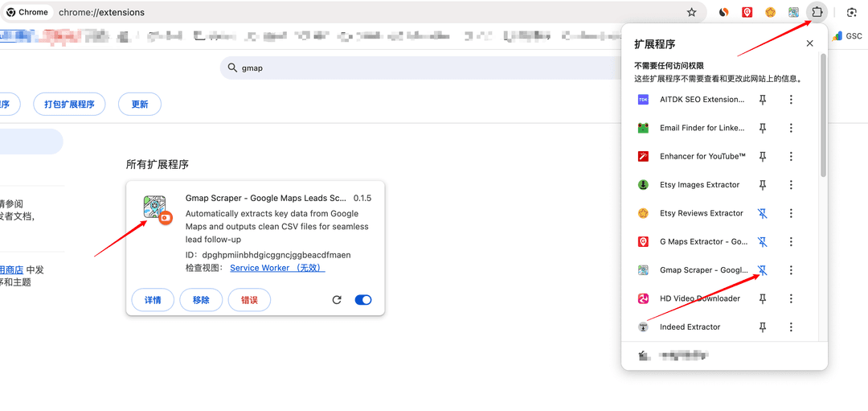868x411 pixels.
Task: Open more options for Enhancer for YouTube
Action: pyautogui.click(x=791, y=156)
